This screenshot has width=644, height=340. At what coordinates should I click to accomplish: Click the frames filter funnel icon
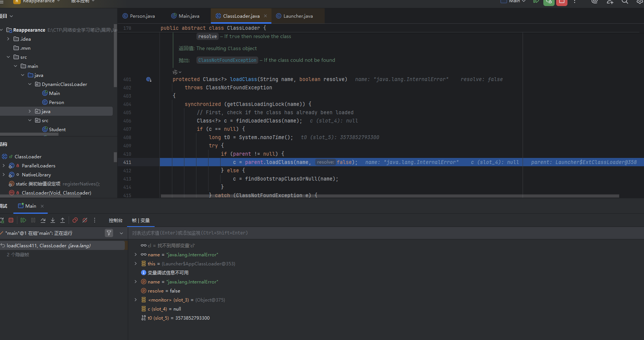click(109, 233)
